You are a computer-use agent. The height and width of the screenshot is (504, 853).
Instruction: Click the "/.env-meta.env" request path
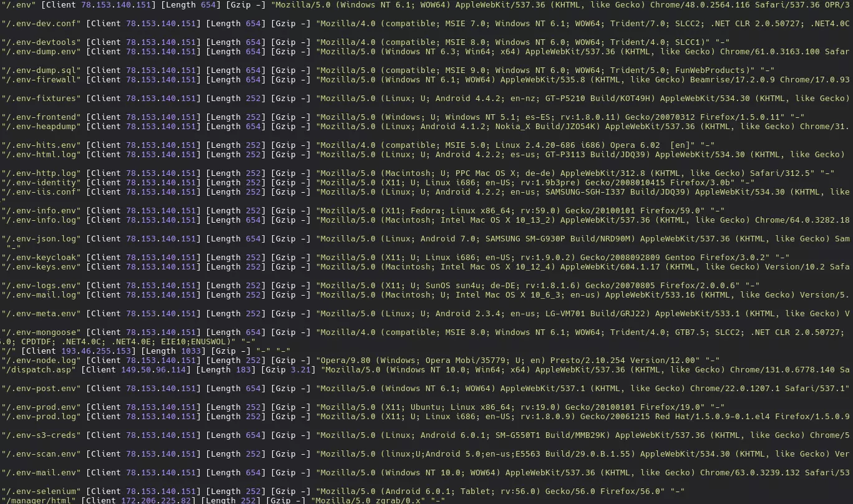point(41,314)
